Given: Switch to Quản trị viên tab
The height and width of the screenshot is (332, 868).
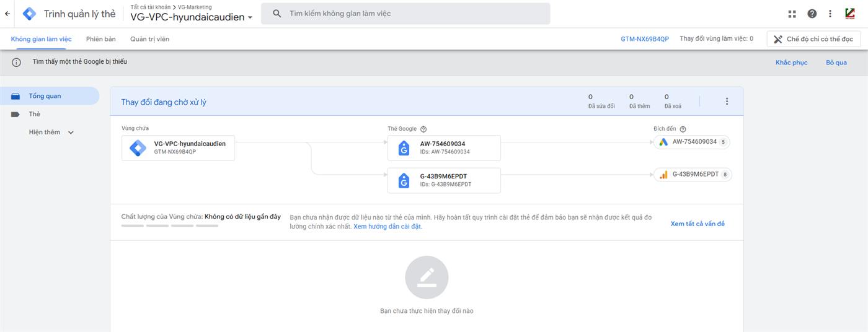Looking at the screenshot, I should click(x=149, y=39).
